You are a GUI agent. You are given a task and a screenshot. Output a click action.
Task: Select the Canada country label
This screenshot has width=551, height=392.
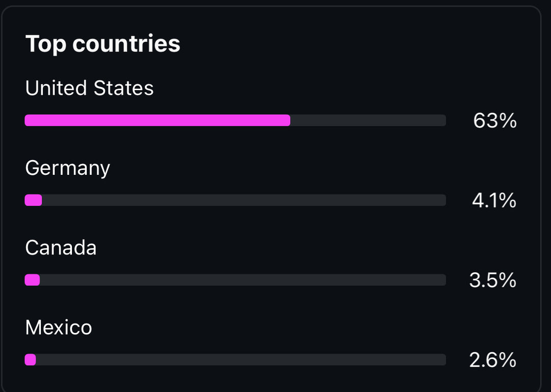pyautogui.click(x=61, y=248)
